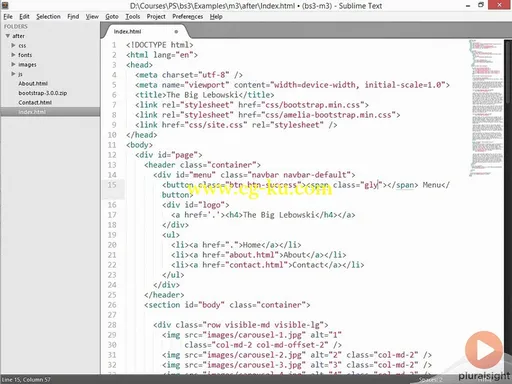Click the Sublime Text app icon in title bar

pyautogui.click(x=5, y=5)
